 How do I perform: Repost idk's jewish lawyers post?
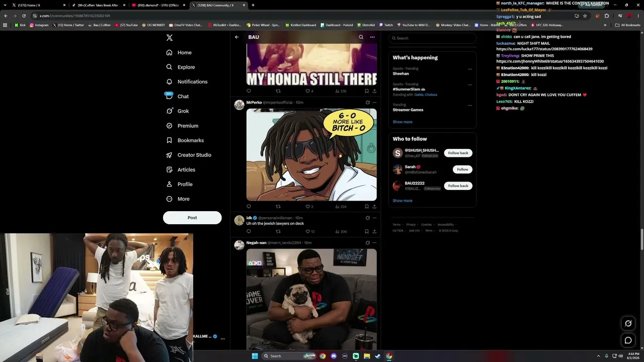[278, 232]
